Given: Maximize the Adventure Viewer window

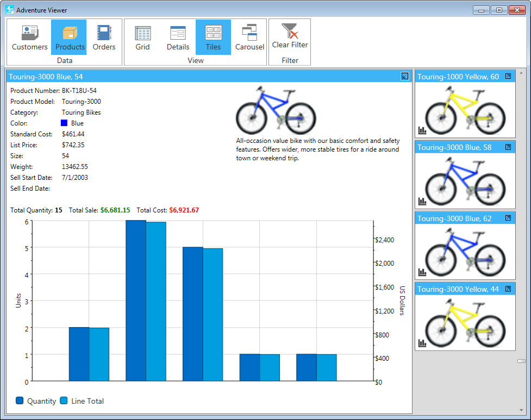Looking at the screenshot, I should (499, 10).
